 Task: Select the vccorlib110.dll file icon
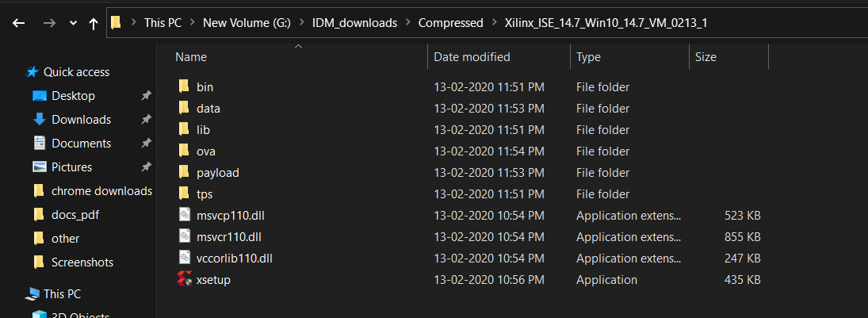click(185, 258)
